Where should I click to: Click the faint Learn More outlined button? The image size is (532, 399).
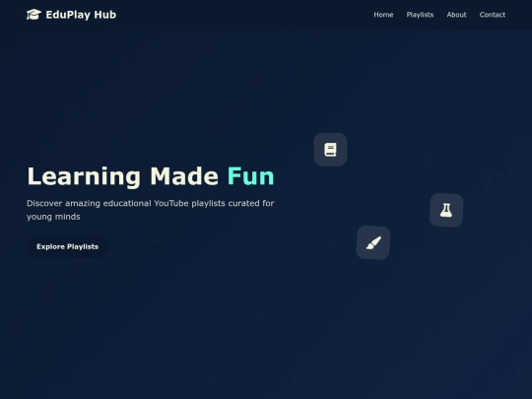point(147,246)
